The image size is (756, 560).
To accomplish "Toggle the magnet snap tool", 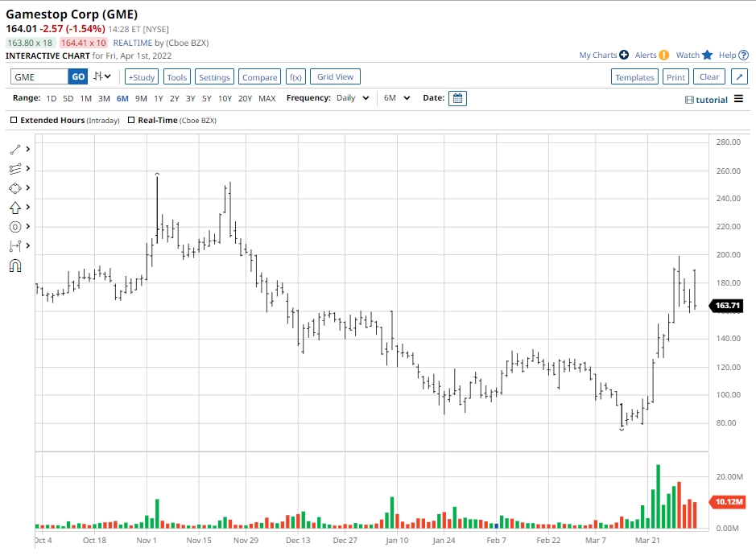I will click(x=15, y=266).
